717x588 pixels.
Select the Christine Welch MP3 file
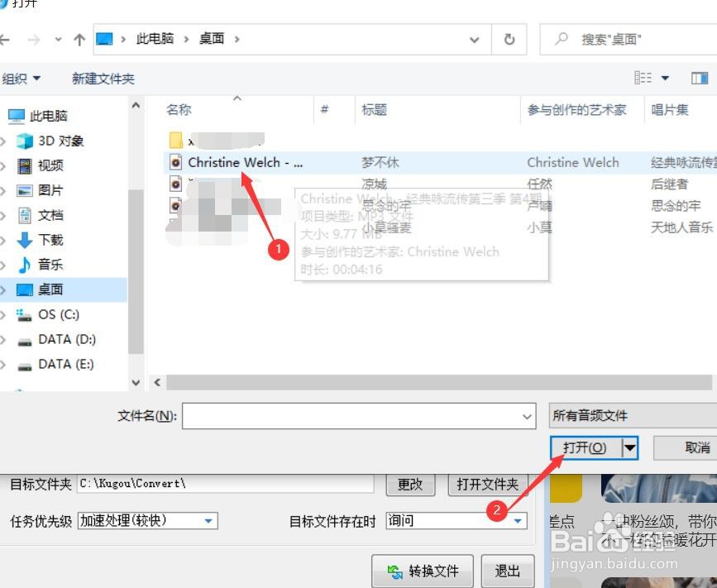pos(246,162)
